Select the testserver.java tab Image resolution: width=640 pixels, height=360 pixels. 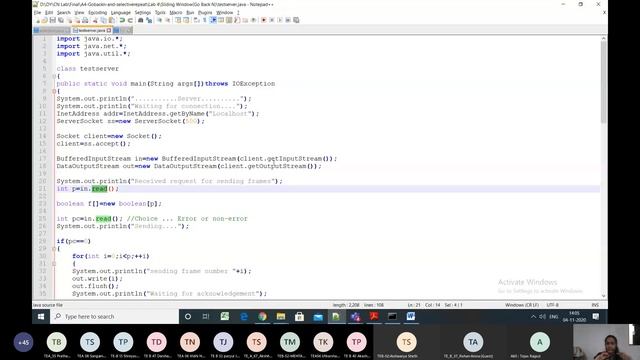91,30
